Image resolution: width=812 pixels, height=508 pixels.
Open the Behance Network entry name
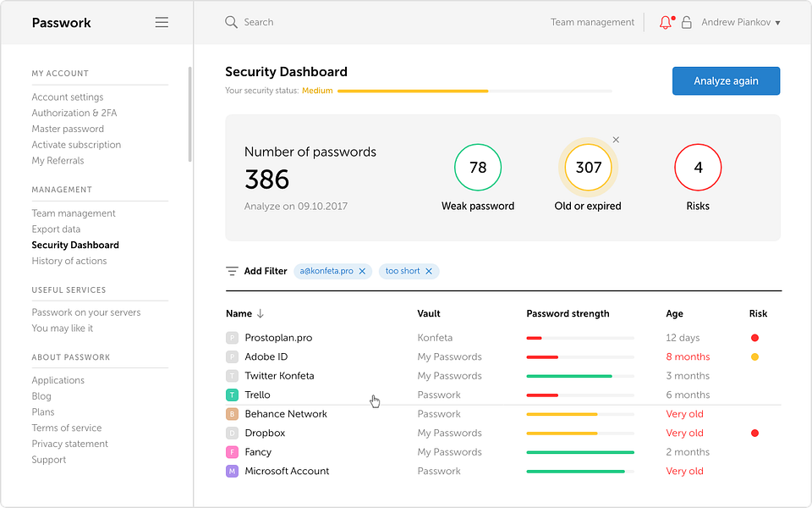click(x=286, y=414)
